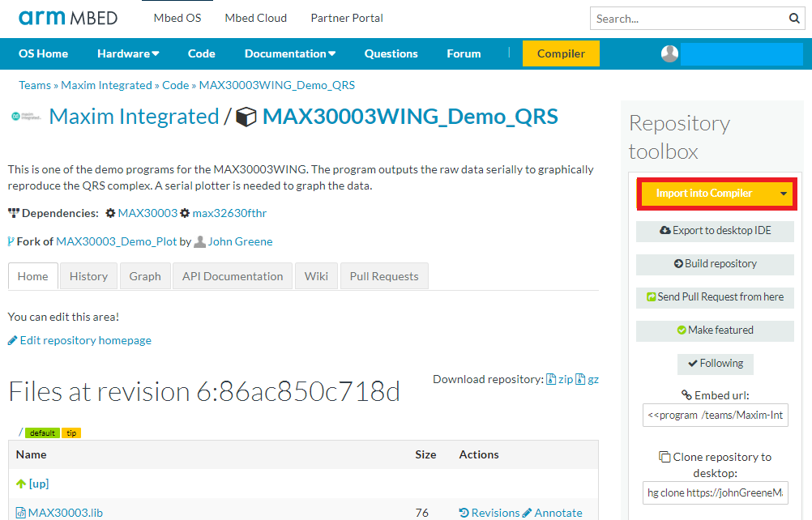Click Edit repository homepage link
Screen dimensions: 812x520
tap(85, 340)
